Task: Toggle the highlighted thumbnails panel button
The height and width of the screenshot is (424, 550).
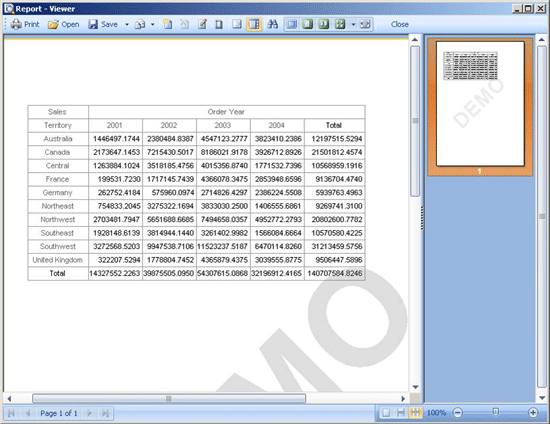Action: pyautogui.click(x=254, y=24)
